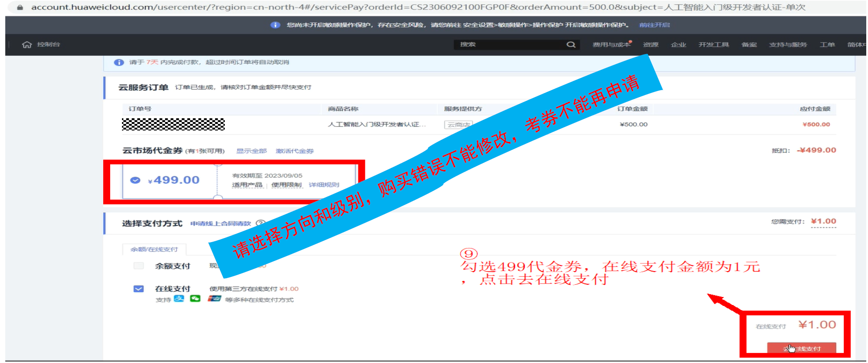This screenshot has width=868, height=363.
Task: Click the magnifier search icon
Action: 571,44
